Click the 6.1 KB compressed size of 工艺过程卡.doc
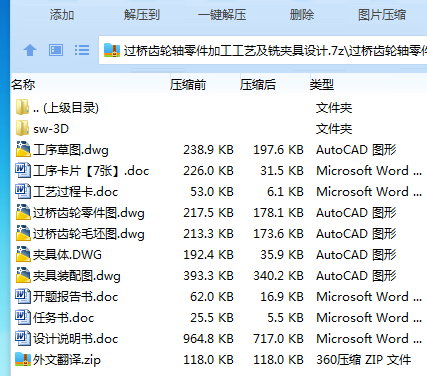 [285, 192]
